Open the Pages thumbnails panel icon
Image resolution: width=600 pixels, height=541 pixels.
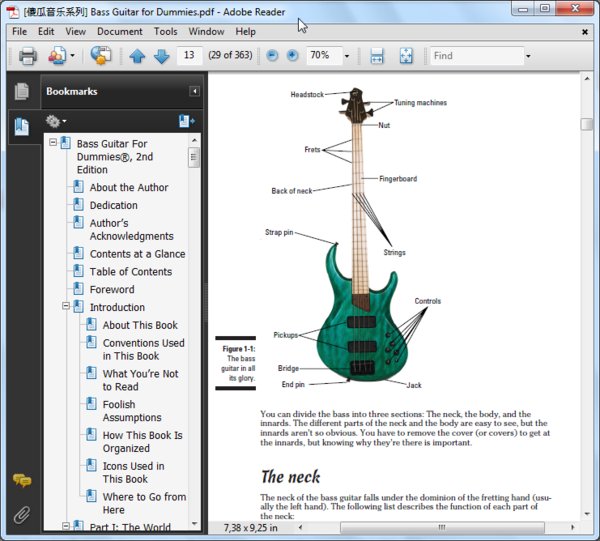pyautogui.click(x=21, y=92)
